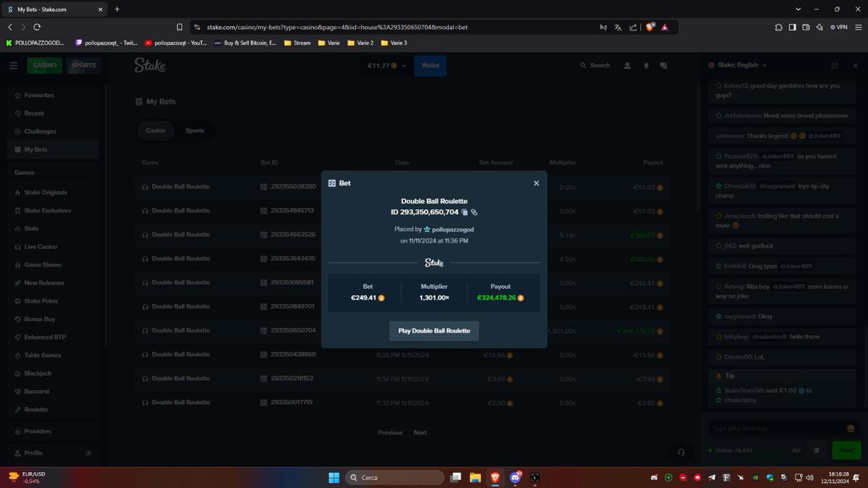Open the user account icon in header

coord(627,65)
